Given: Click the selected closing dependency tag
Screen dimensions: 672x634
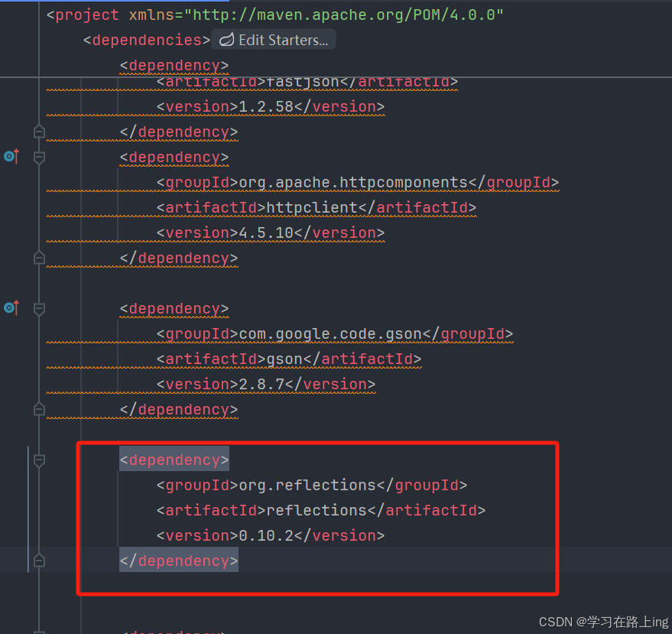Looking at the screenshot, I should 178,560.
